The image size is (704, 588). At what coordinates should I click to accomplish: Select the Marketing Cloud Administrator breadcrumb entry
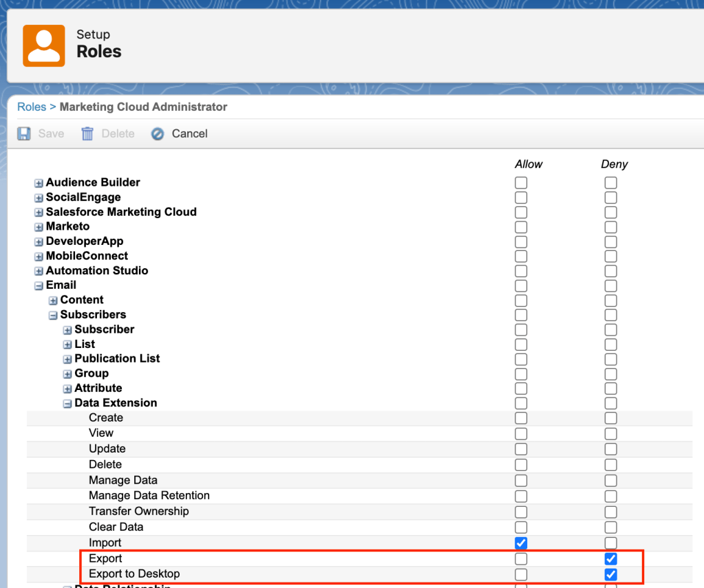pos(142,107)
